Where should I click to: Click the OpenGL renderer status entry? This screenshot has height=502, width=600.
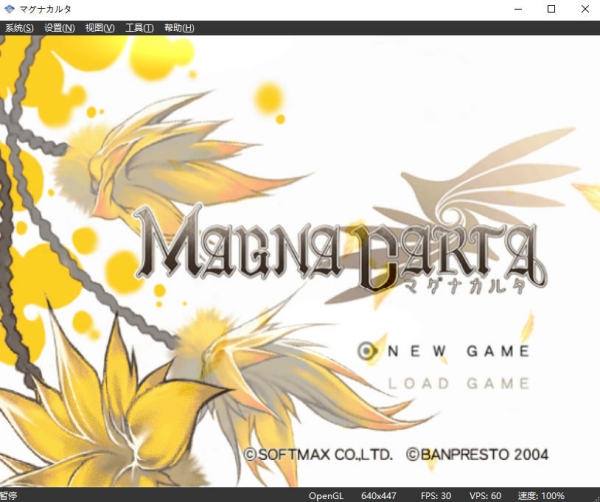(326, 496)
